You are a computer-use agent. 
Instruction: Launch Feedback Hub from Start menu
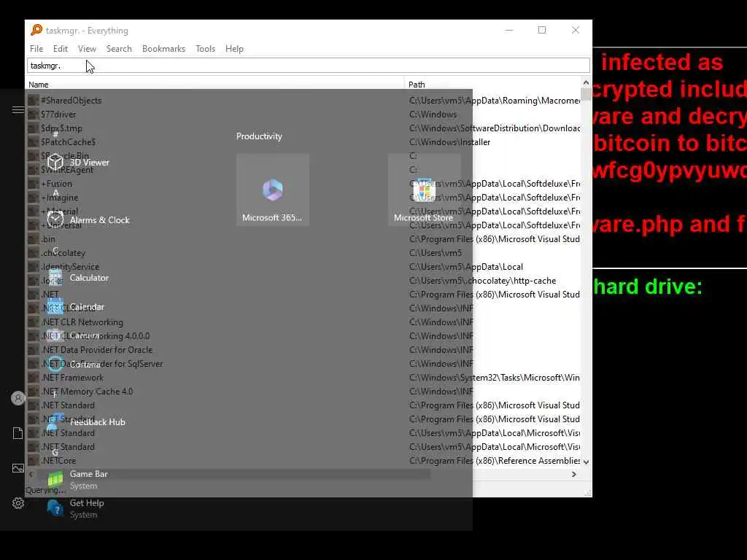[x=86, y=422]
